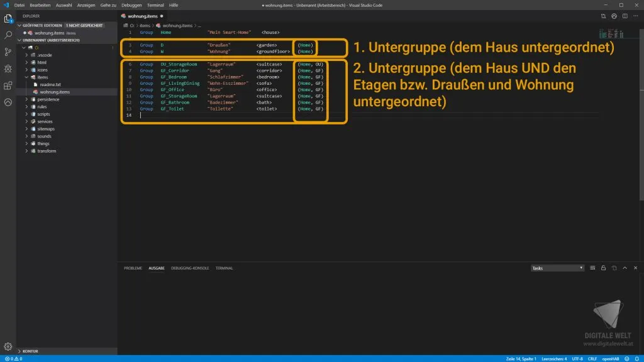Click the feedback smiley in status bar
This screenshot has height=362, width=644.
point(627,359)
